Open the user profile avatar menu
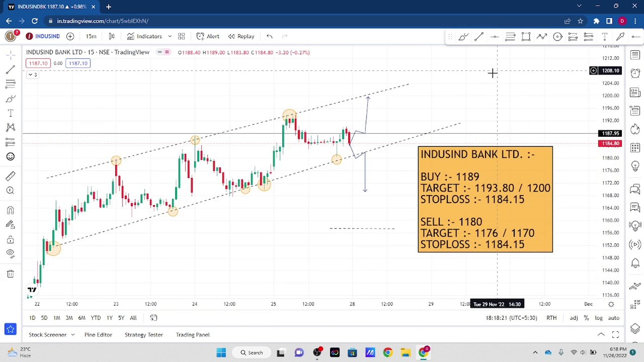 pos(11,36)
